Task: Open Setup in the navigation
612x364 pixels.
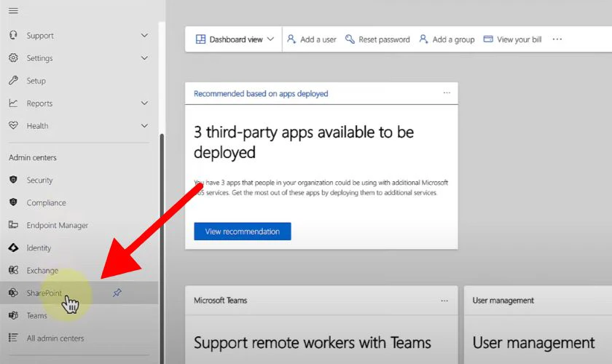Action: click(x=79, y=80)
